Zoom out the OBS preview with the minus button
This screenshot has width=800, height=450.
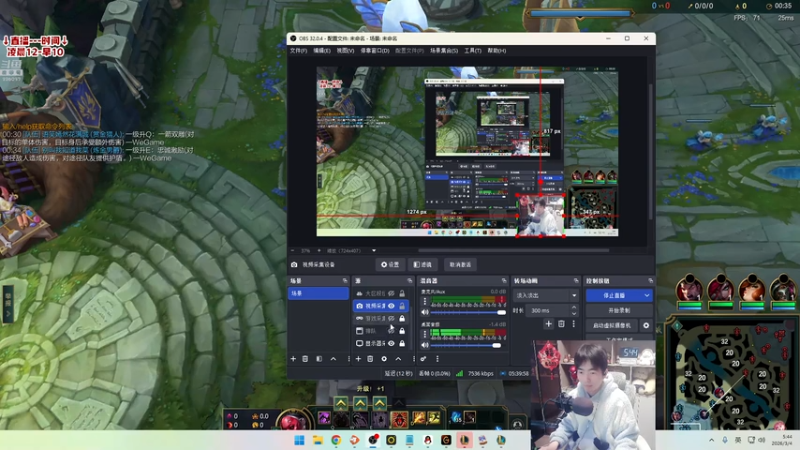(x=293, y=251)
